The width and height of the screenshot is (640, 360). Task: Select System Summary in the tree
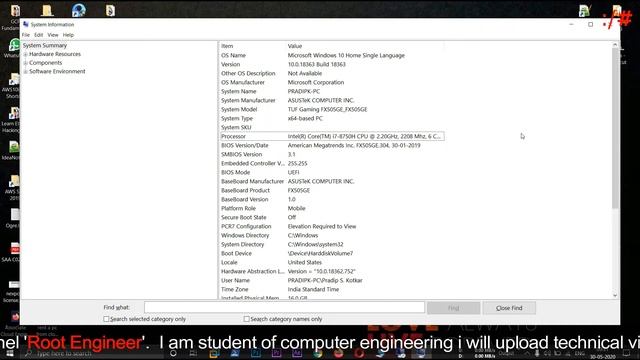coord(45,45)
